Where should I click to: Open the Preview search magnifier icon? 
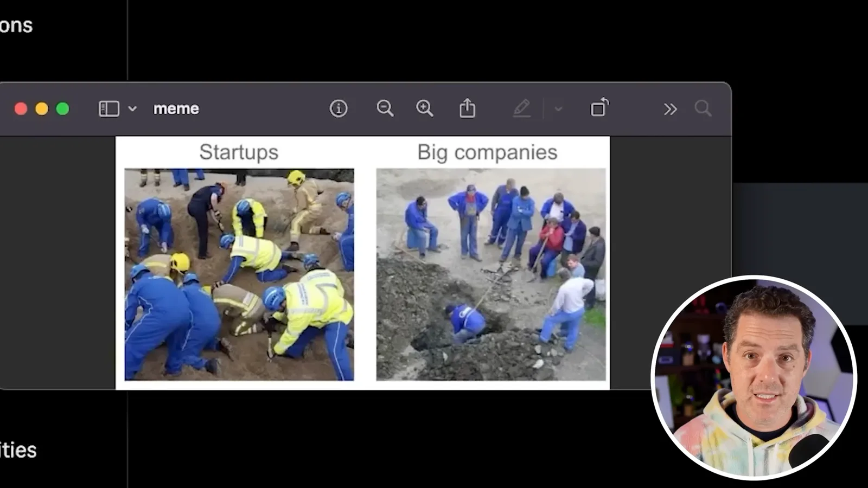[703, 108]
